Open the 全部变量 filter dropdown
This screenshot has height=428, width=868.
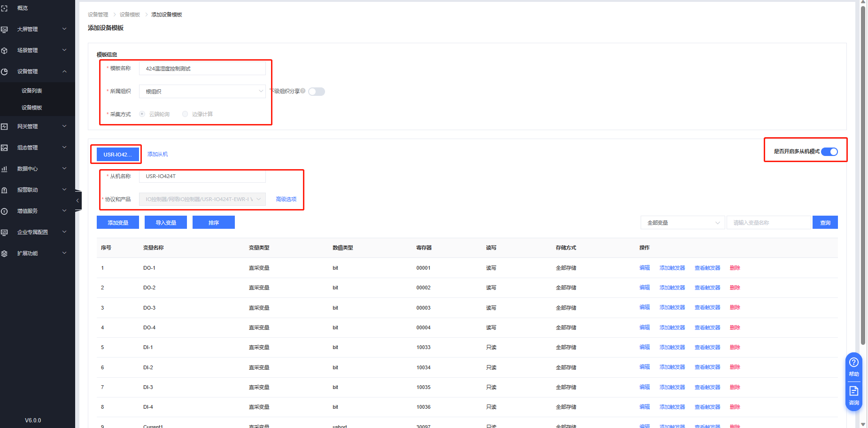pos(682,223)
